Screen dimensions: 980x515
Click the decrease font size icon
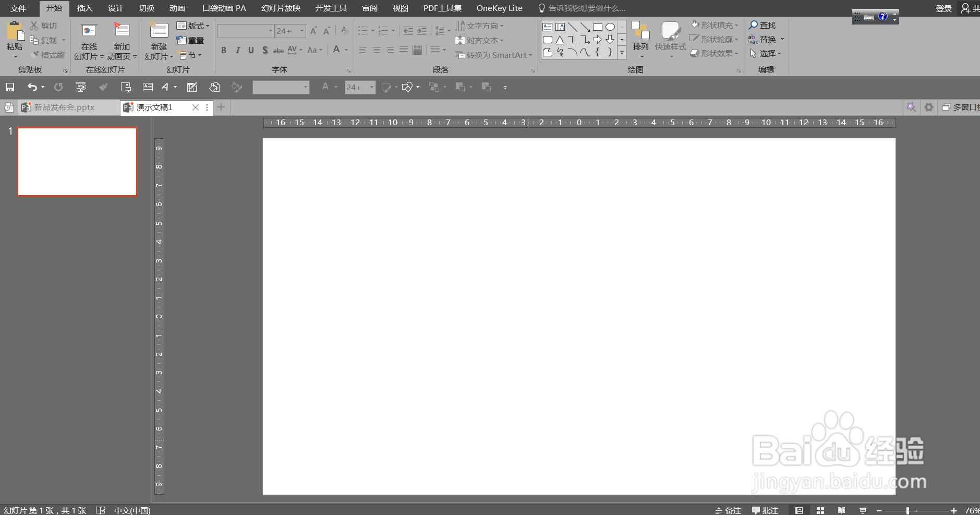pos(326,31)
